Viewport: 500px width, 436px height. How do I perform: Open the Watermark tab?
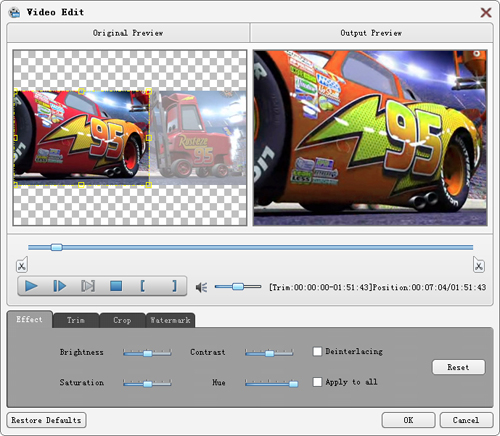(170, 320)
